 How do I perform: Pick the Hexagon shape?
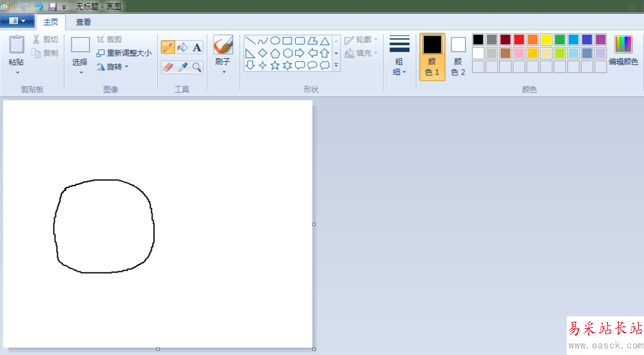(x=287, y=53)
